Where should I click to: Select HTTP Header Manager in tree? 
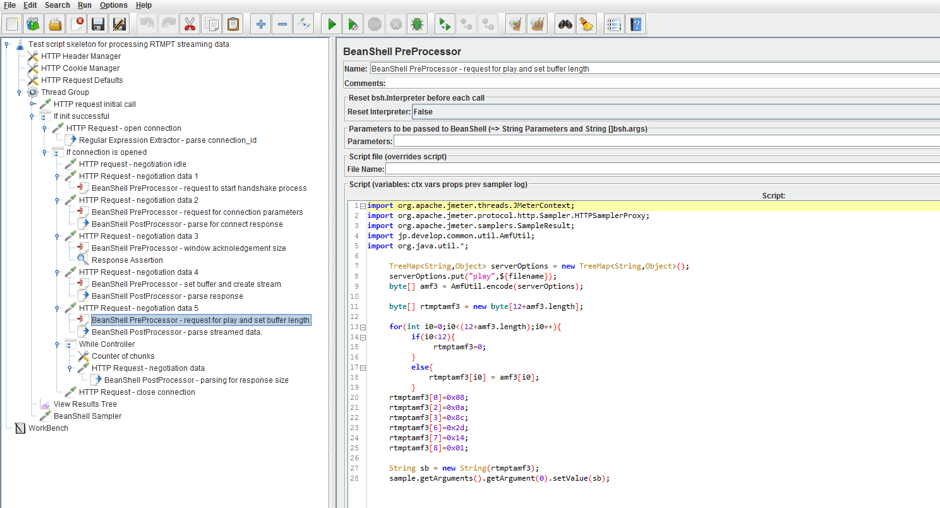pos(81,56)
